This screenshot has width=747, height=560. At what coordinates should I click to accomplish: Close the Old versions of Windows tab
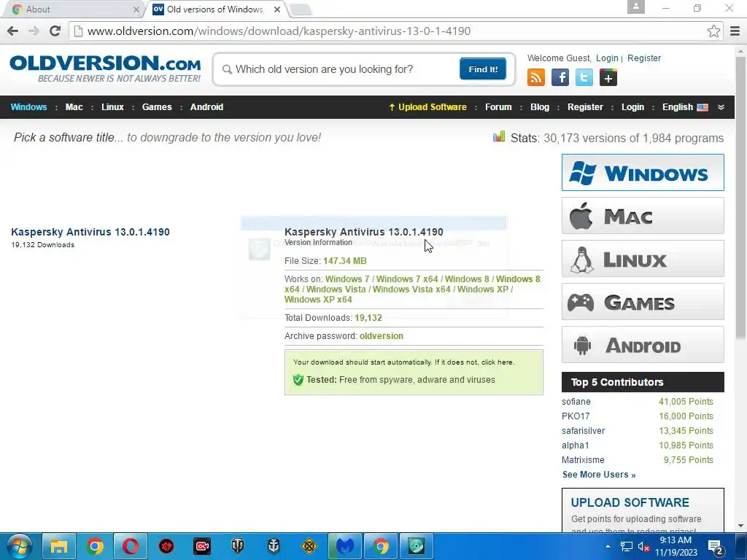coord(278,9)
